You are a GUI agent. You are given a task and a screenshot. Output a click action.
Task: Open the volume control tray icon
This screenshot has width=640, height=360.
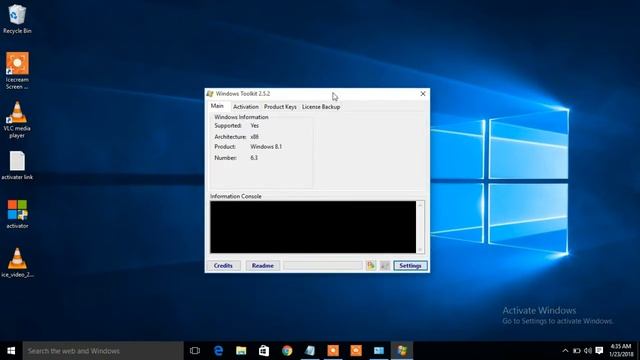point(588,351)
